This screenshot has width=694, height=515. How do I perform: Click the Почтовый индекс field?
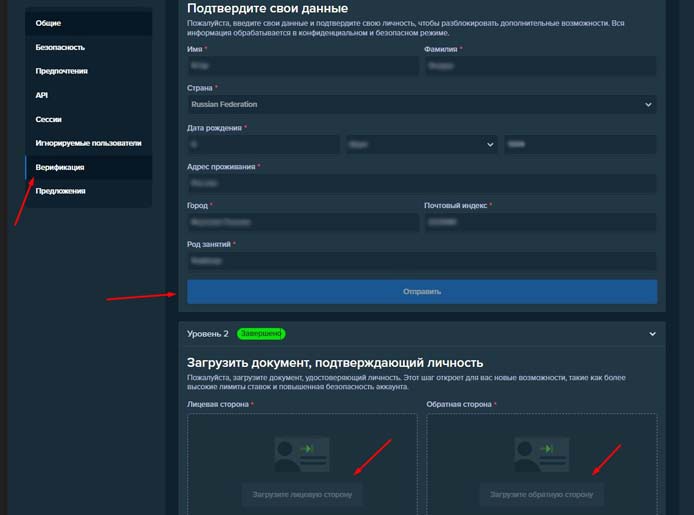coord(540,222)
